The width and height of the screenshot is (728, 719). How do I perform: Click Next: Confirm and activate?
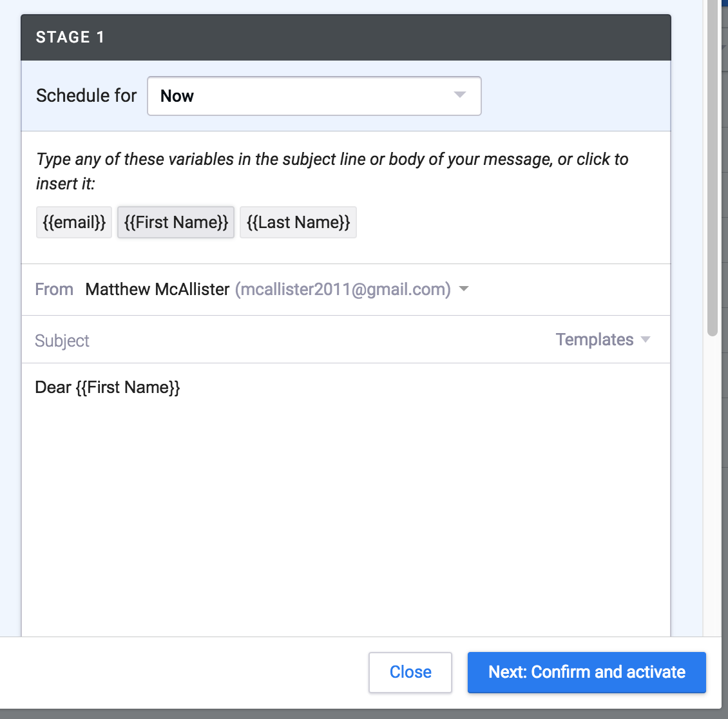click(x=586, y=672)
